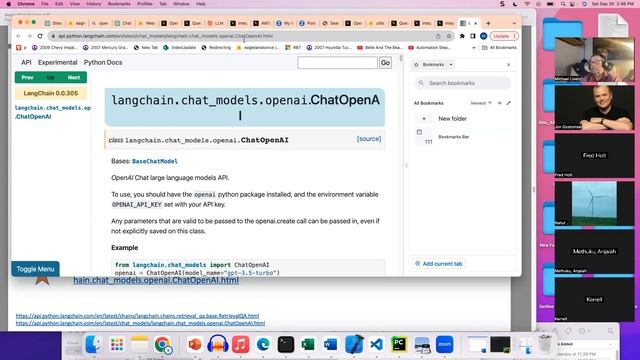Open Chrome from the Dock

(162, 344)
